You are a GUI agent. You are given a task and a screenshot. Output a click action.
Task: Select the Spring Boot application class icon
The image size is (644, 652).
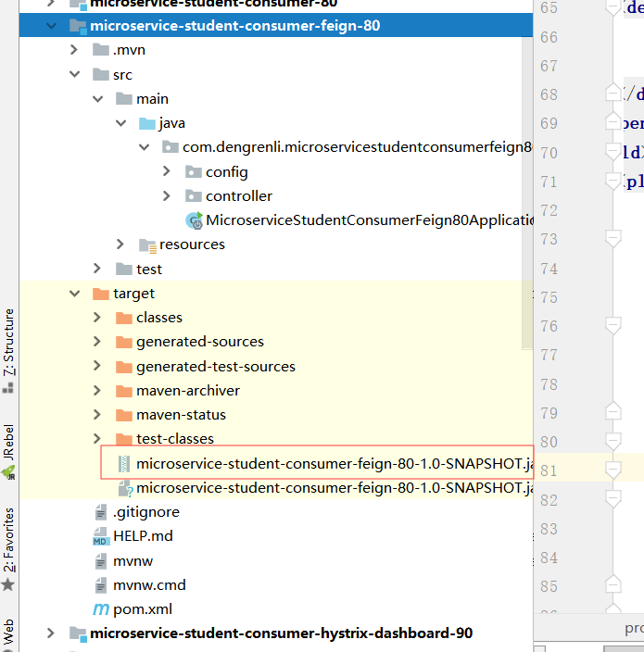(195, 220)
